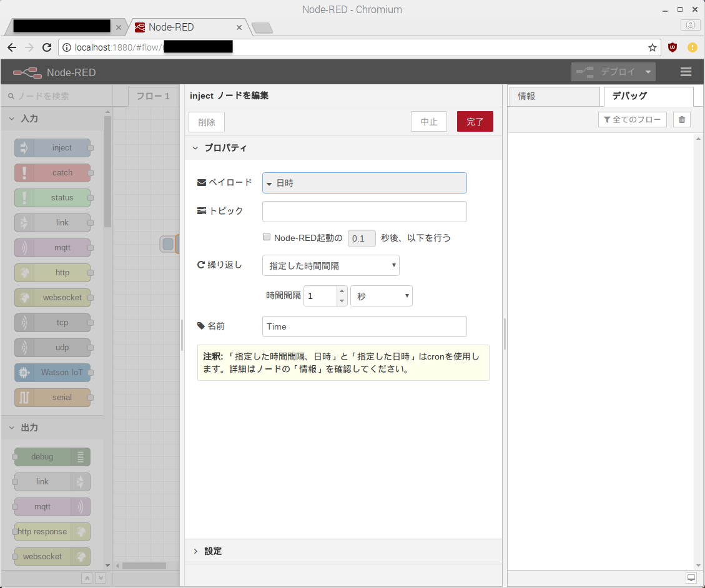Select the input websocket node
The height and width of the screenshot is (588, 705).
pos(52,298)
